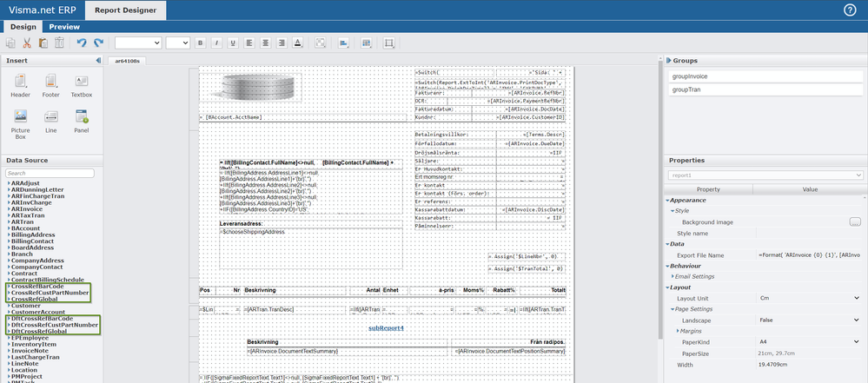
Task: Edit the Export File Name value
Action: coord(809,255)
